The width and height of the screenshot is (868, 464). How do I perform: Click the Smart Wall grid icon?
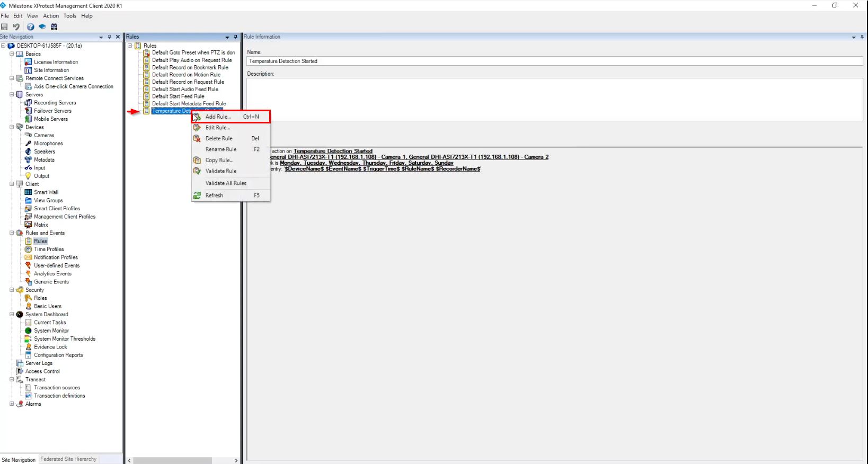[29, 192]
